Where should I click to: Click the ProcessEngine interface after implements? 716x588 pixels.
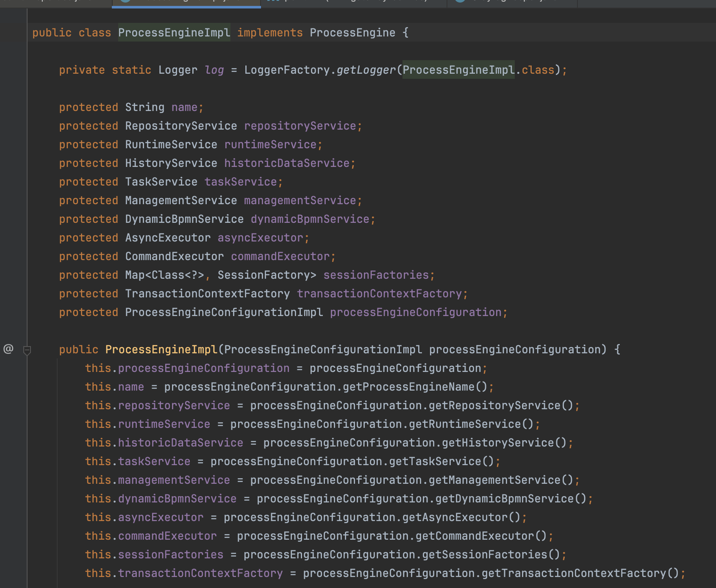click(352, 33)
